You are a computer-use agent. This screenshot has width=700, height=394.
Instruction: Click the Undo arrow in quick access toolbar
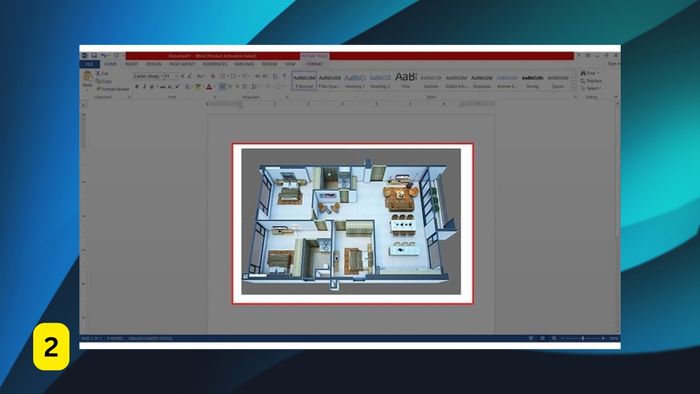104,55
